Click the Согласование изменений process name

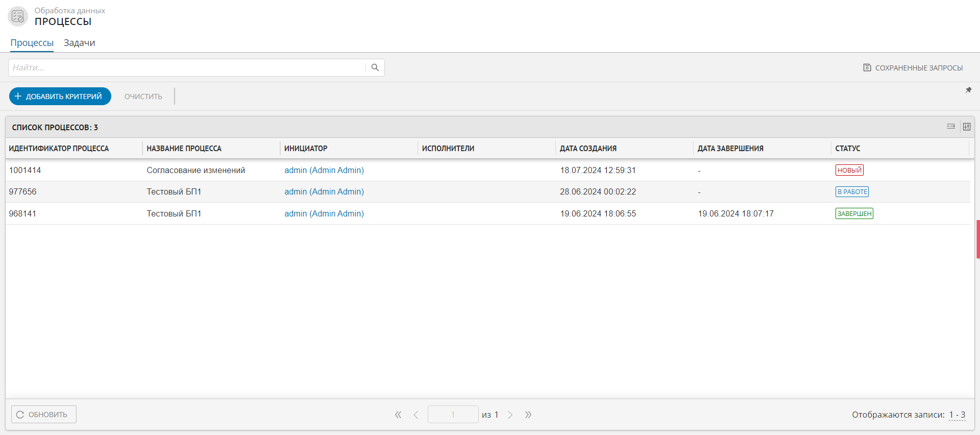pos(196,170)
